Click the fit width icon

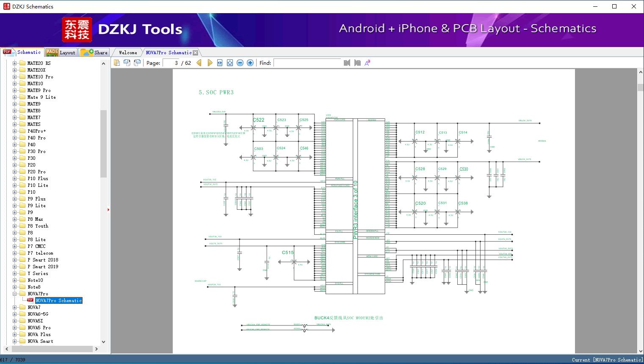[x=220, y=63]
